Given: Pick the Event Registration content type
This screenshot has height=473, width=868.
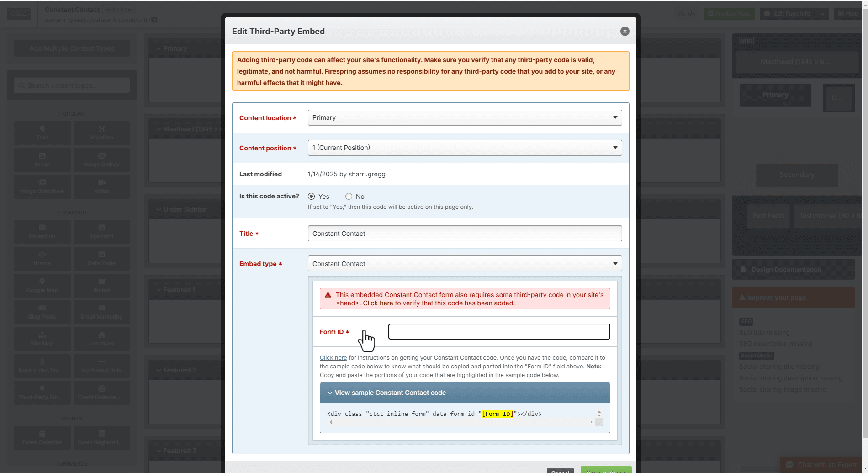Looking at the screenshot, I should [101, 438].
